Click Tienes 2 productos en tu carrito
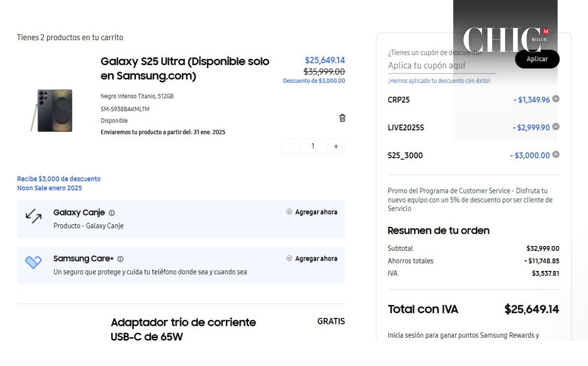Image resolution: width=588 pixels, height=366 pixels. pos(70,38)
